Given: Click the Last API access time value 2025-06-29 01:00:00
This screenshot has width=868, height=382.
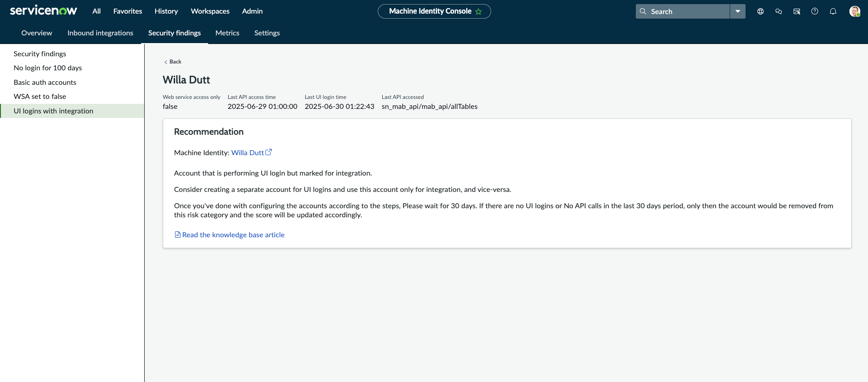Looking at the screenshot, I should 263,107.
